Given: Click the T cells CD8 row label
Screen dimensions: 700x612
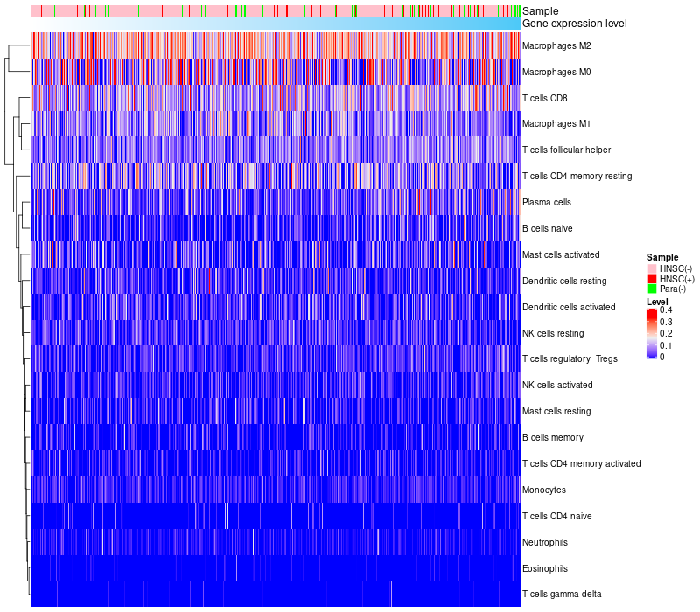Looking at the screenshot, I should click(x=544, y=98).
